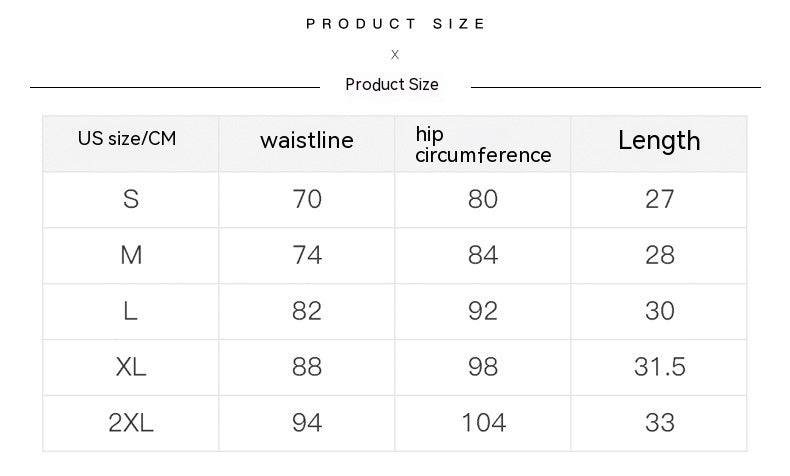Select the size S row label
Screen dimensions: 790x476
click(x=130, y=199)
